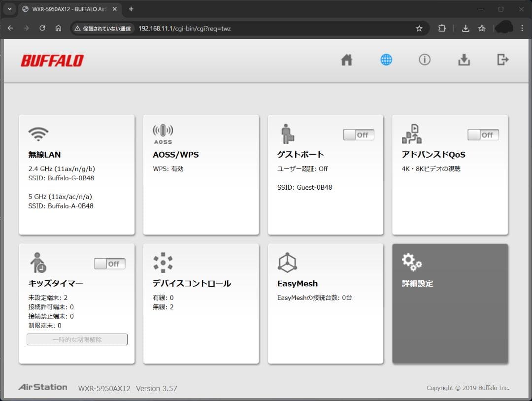Click inside the browser address bar
532x401 pixels.
[x=246, y=28]
